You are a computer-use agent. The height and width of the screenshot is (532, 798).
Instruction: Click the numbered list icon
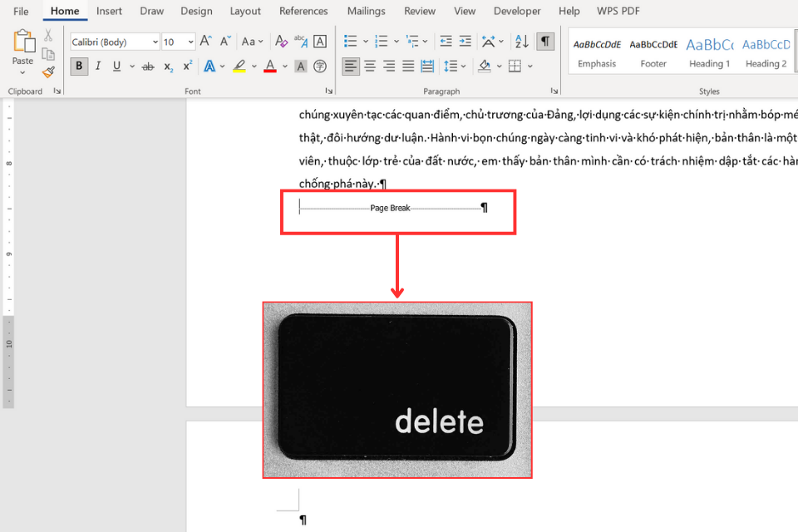click(x=381, y=42)
